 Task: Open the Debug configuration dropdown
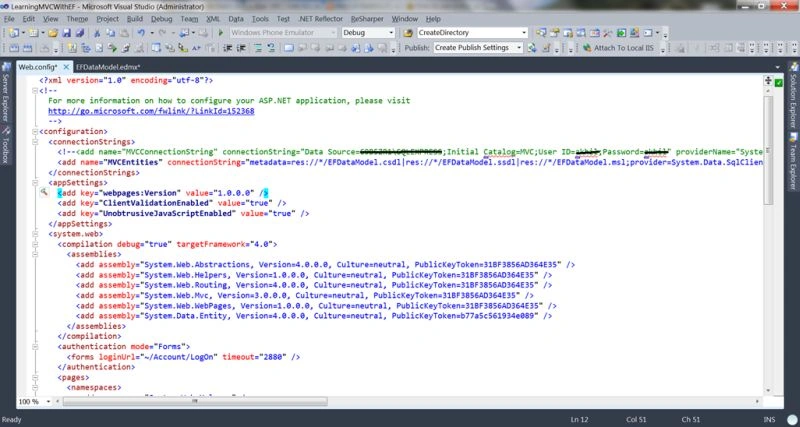click(368, 33)
